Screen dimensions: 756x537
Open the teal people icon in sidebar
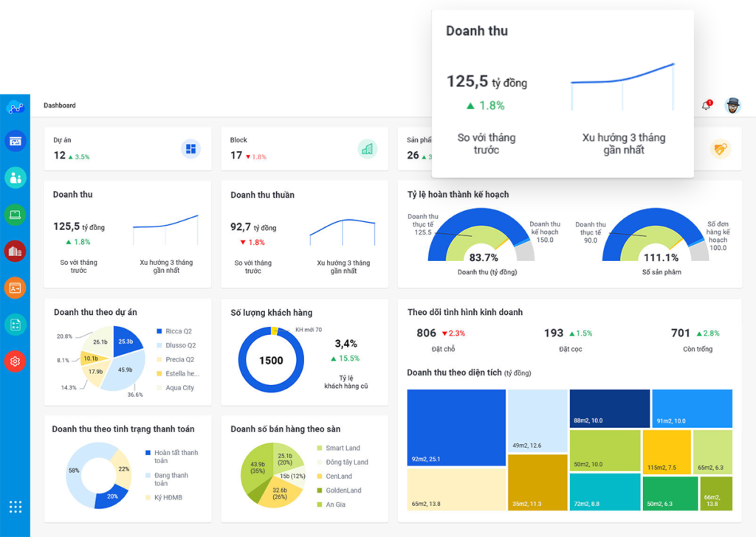15,177
